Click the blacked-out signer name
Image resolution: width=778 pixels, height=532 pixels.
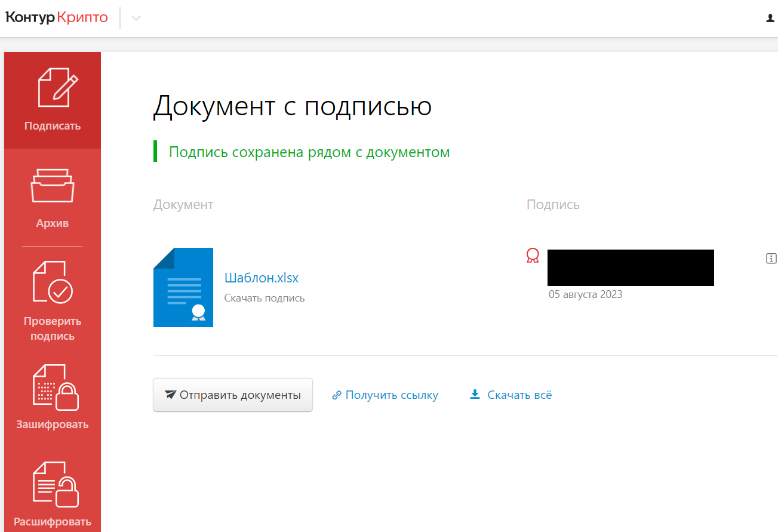point(631,267)
